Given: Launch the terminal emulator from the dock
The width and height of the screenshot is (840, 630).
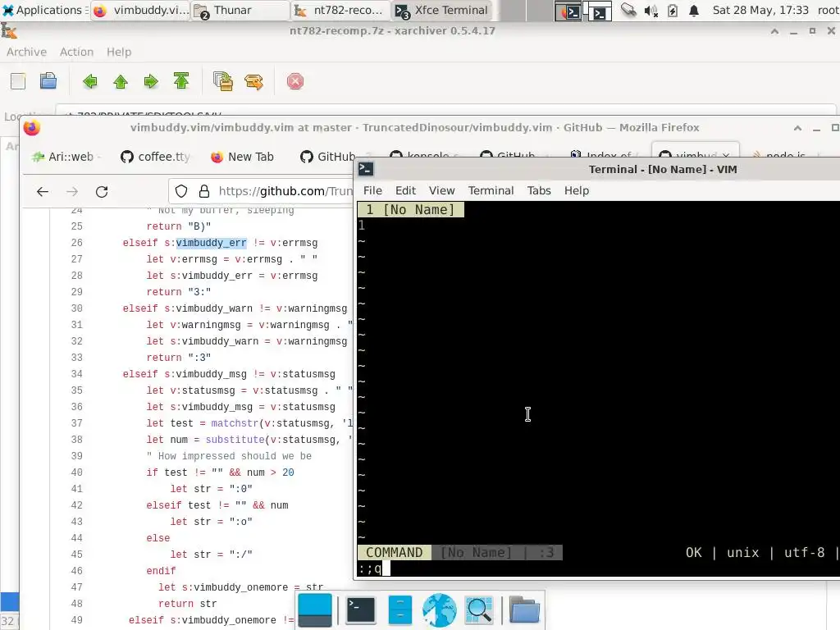Looking at the screenshot, I should tap(361, 610).
